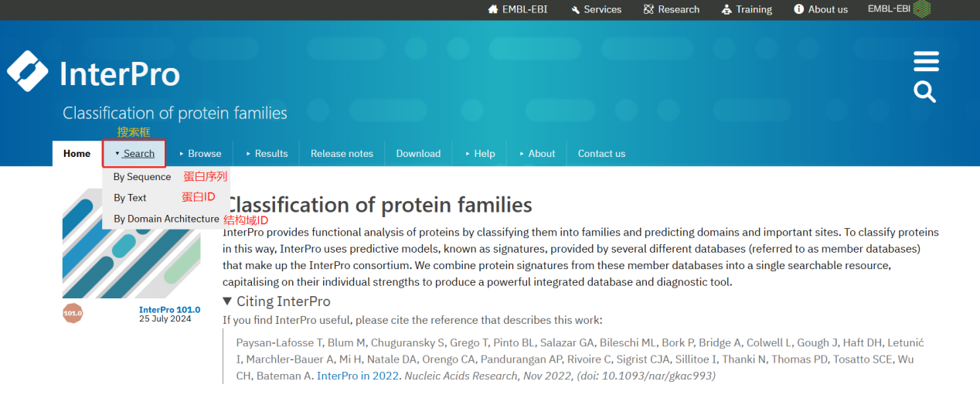This screenshot has height=405, width=980.
Task: Open the hamburger menu icon
Action: pos(926,61)
